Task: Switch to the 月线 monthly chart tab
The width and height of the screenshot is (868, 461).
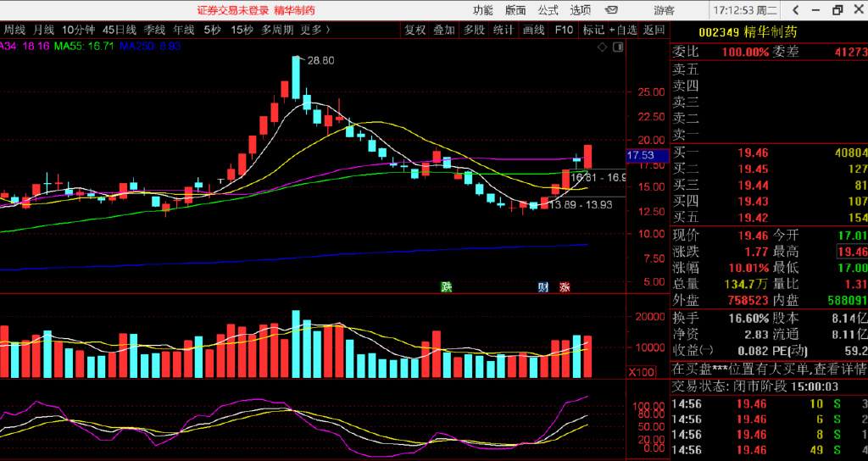Action: click(x=44, y=30)
